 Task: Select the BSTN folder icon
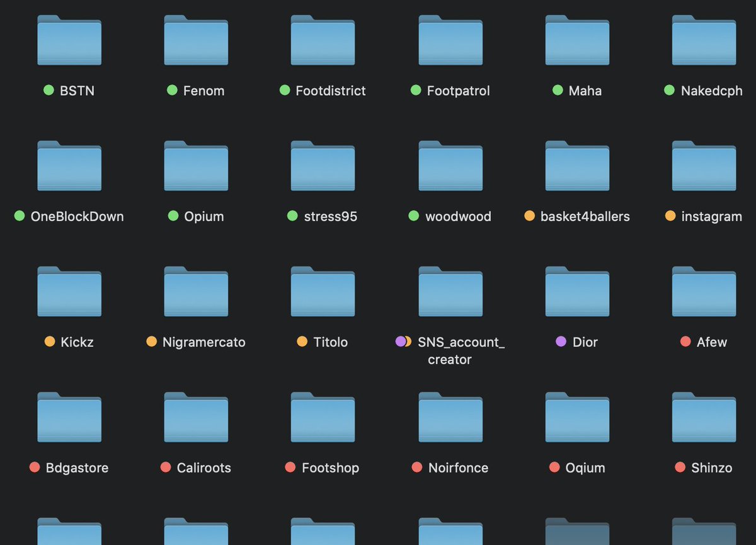click(69, 40)
